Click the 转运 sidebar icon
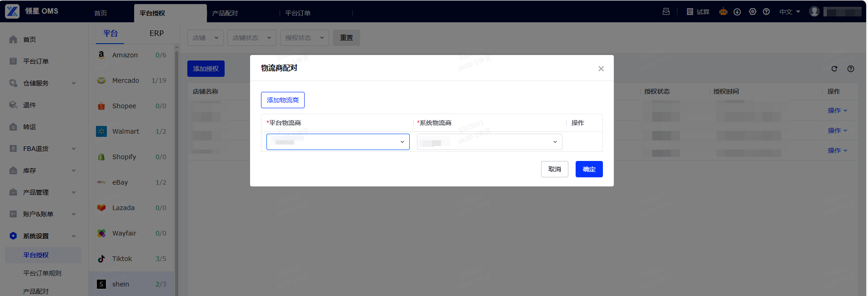The image size is (868, 296). (x=13, y=127)
